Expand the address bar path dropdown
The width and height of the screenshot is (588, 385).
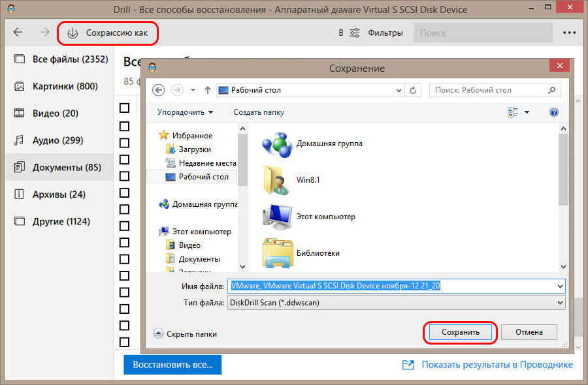point(399,90)
